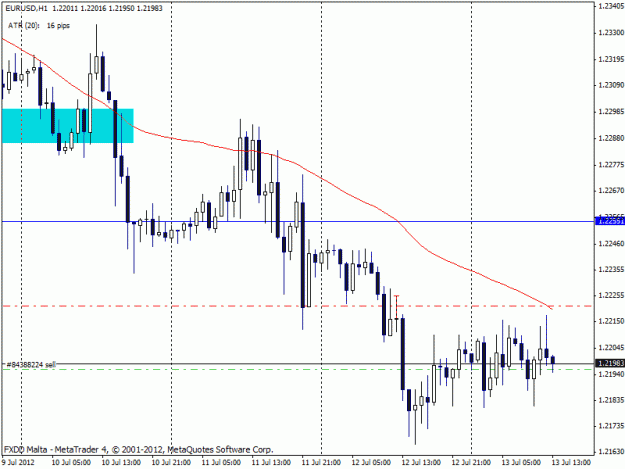Click the 11 Jul 05:00 time label
625x469 pixels.
coord(221,462)
